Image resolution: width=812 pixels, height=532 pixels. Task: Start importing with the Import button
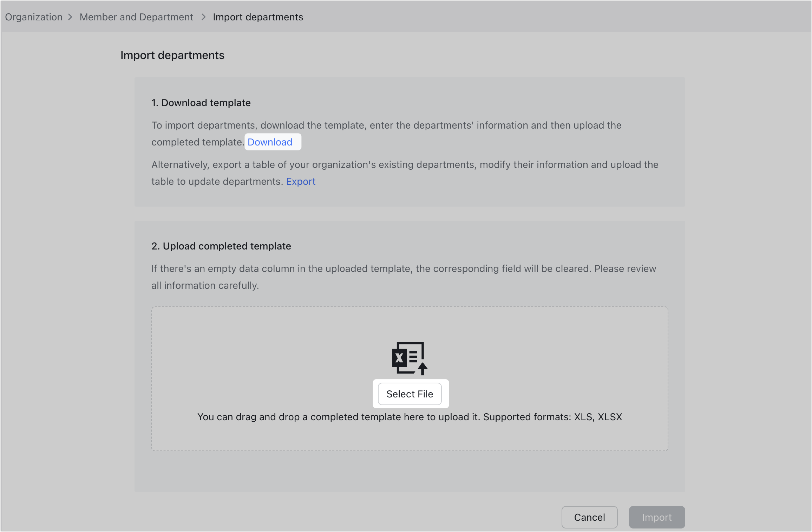point(656,517)
